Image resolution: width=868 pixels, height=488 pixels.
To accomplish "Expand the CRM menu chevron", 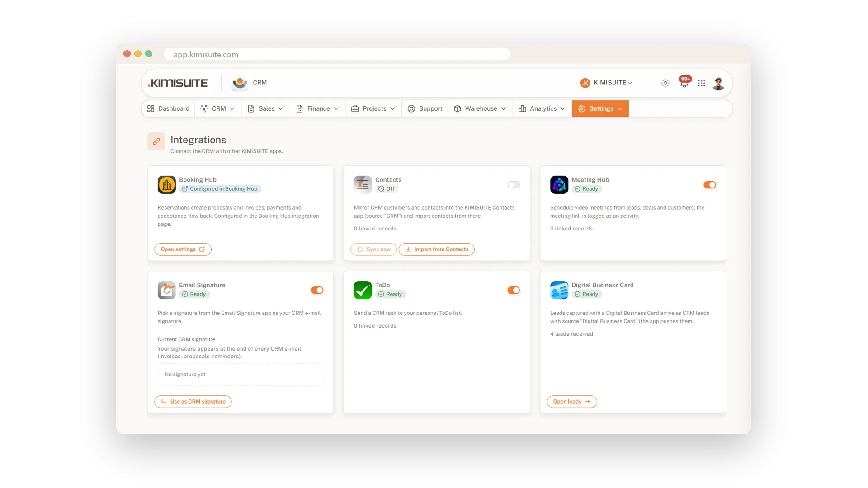I will pyautogui.click(x=232, y=109).
